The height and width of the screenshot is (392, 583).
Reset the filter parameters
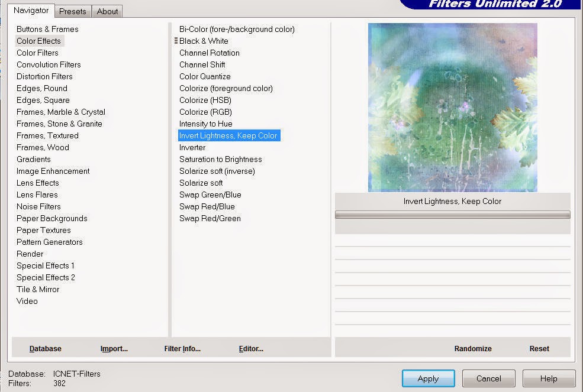[539, 348]
